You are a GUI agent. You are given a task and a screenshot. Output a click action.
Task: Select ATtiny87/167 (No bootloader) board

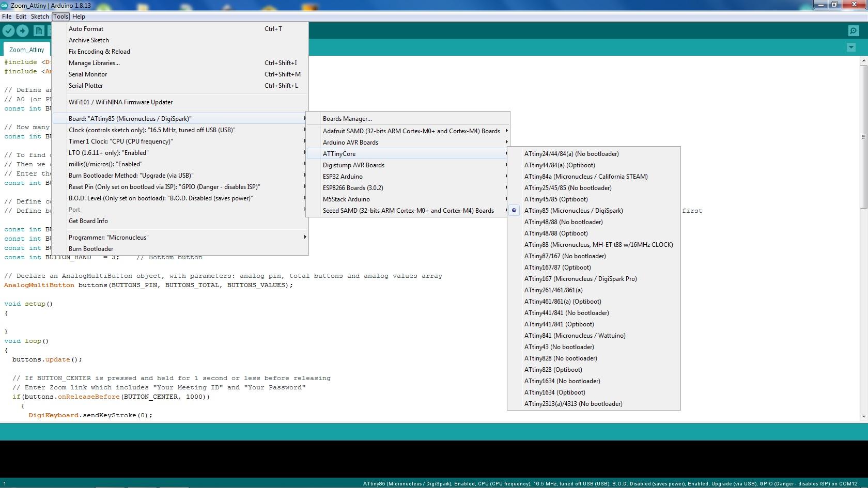pyautogui.click(x=594, y=256)
